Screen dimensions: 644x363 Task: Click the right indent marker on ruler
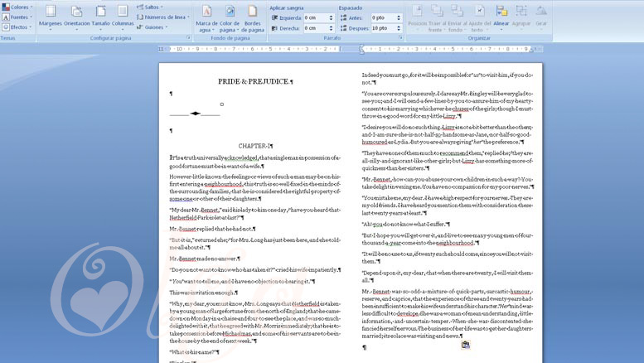click(531, 50)
